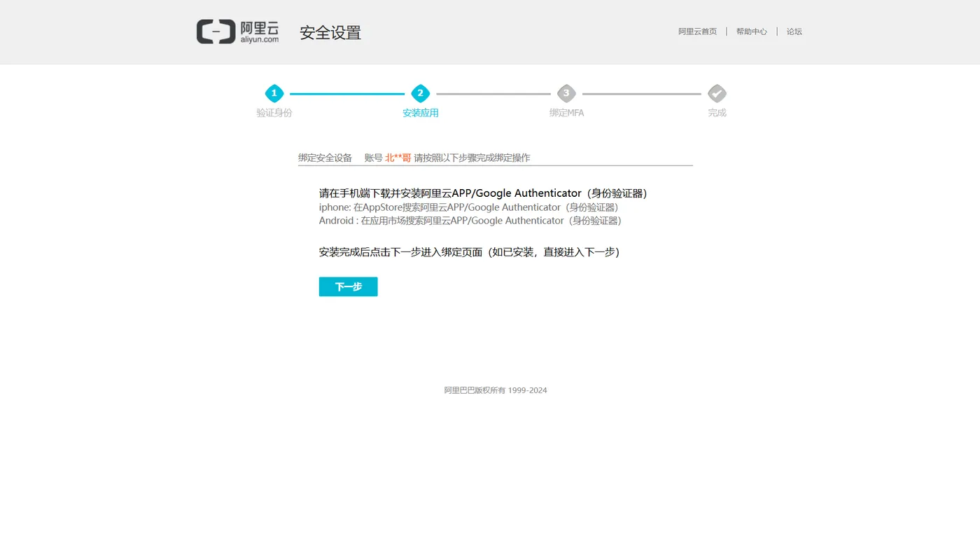Click 请按照以下步骤完成绑定操作 text

coord(472,158)
